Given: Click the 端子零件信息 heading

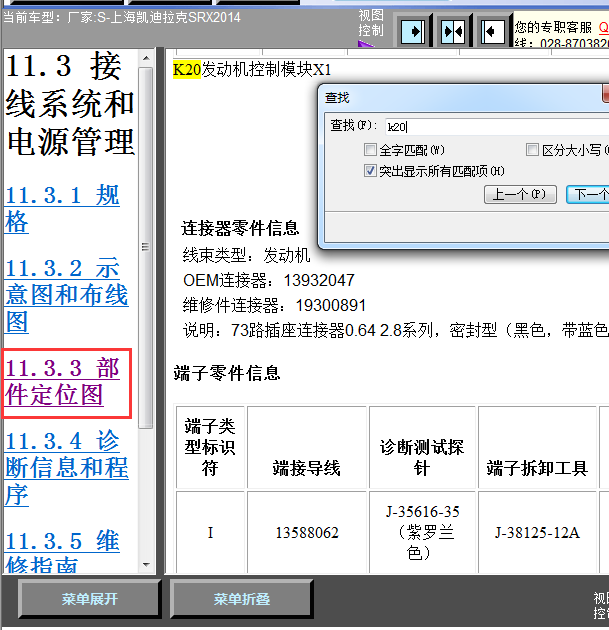Looking at the screenshot, I should tap(227, 373).
